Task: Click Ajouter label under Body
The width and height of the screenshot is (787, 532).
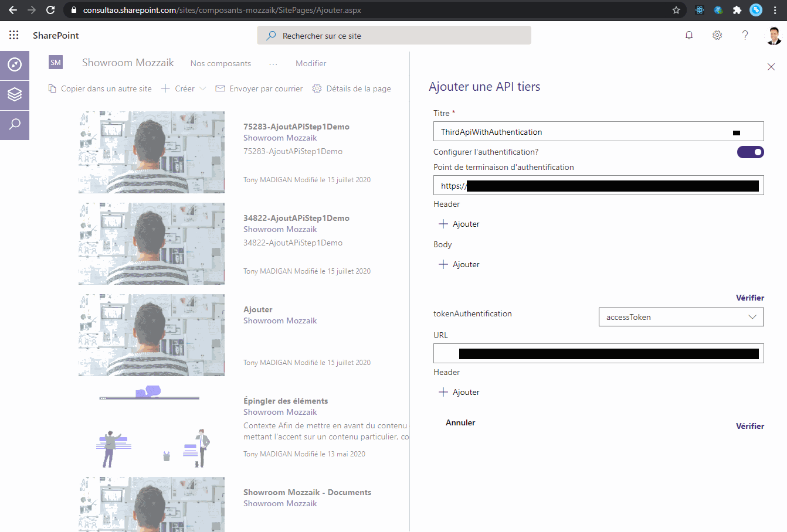Action: (466, 264)
